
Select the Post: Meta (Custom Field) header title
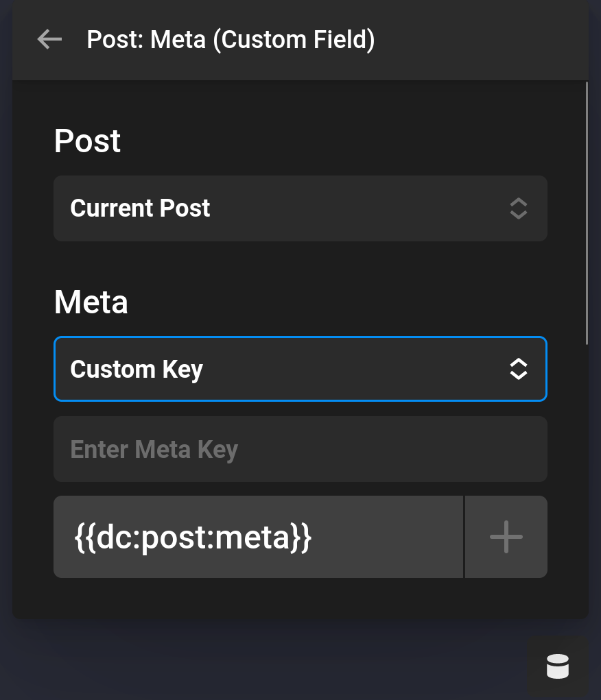pos(231,39)
